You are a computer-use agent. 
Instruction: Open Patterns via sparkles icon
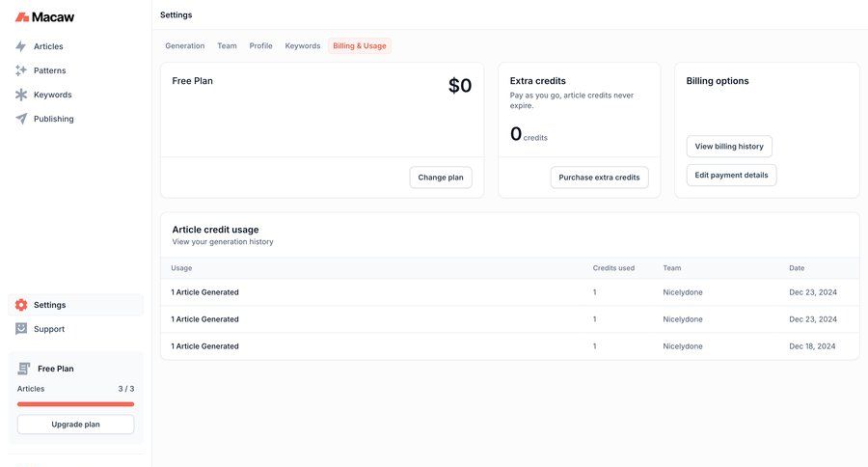point(21,70)
